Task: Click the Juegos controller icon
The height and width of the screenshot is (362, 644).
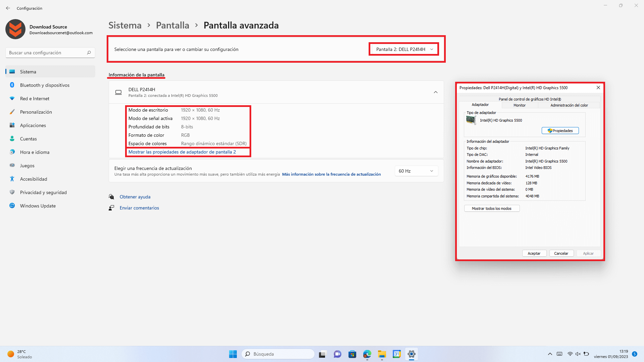Action: (x=12, y=165)
